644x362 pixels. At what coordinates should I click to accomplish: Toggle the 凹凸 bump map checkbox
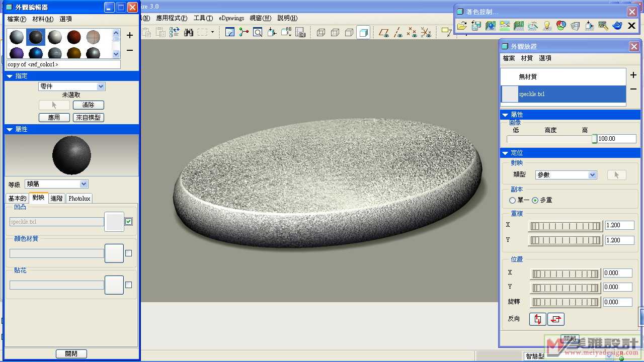click(x=129, y=222)
